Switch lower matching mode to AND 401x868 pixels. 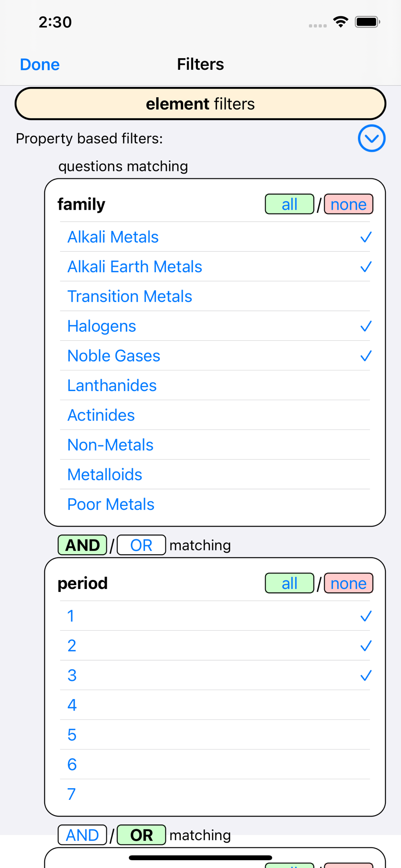tap(82, 835)
